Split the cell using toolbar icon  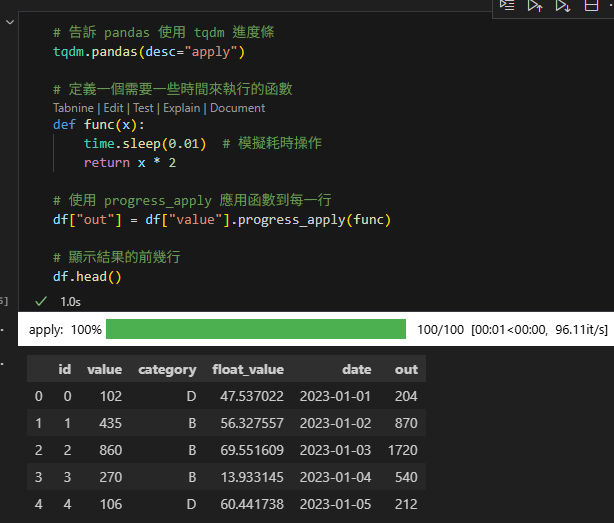pos(591,5)
